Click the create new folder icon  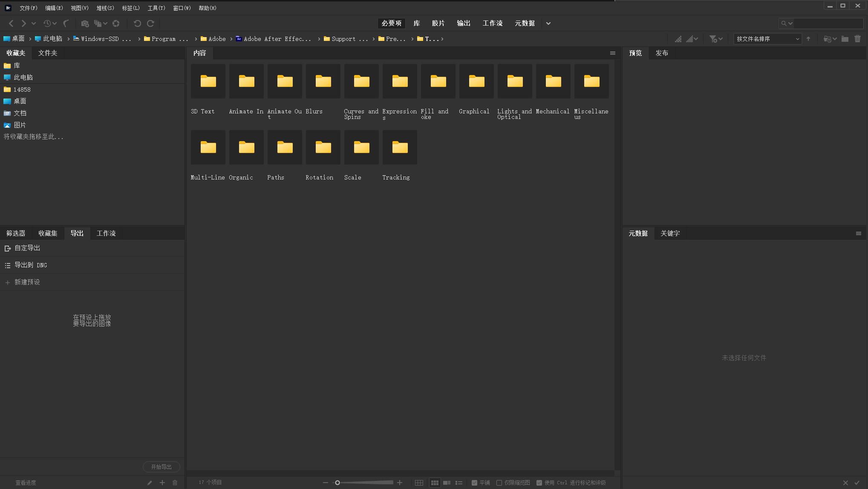point(845,39)
